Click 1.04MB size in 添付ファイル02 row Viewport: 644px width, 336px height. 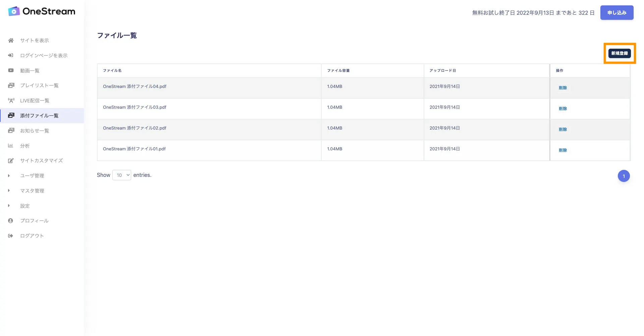coord(335,128)
